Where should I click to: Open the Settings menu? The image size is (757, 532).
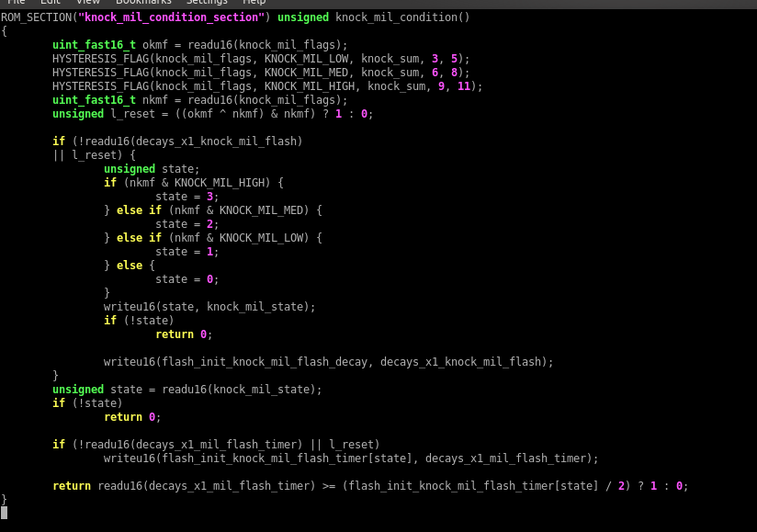[207, 3]
